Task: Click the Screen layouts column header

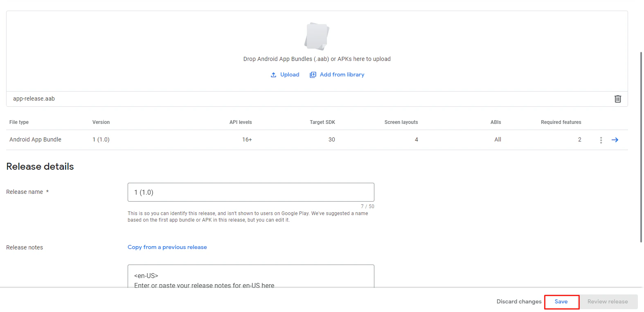Action: pos(401,122)
